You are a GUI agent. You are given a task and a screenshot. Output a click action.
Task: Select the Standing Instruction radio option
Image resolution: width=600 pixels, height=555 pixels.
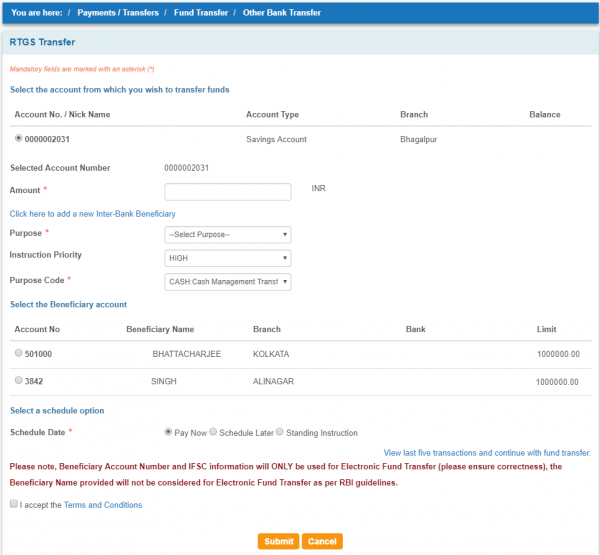pos(280,432)
